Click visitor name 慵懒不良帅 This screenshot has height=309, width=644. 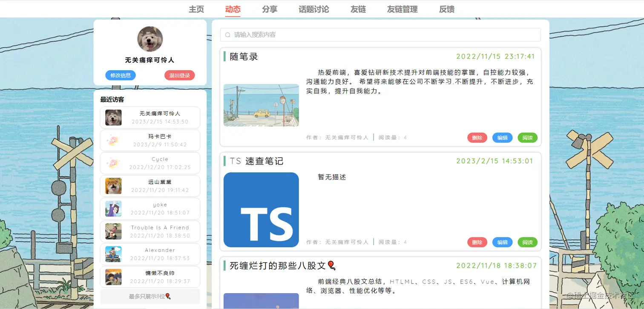click(x=160, y=273)
